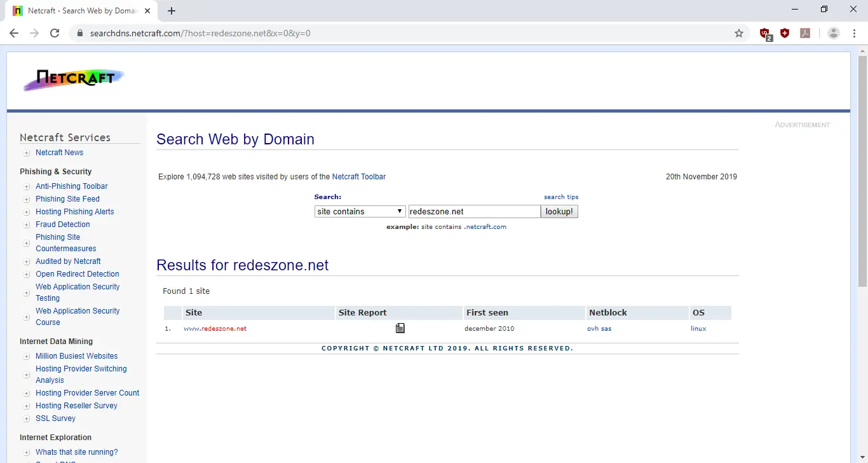This screenshot has height=463, width=868.
Task: Open the PDF extension icon
Action: 805,33
